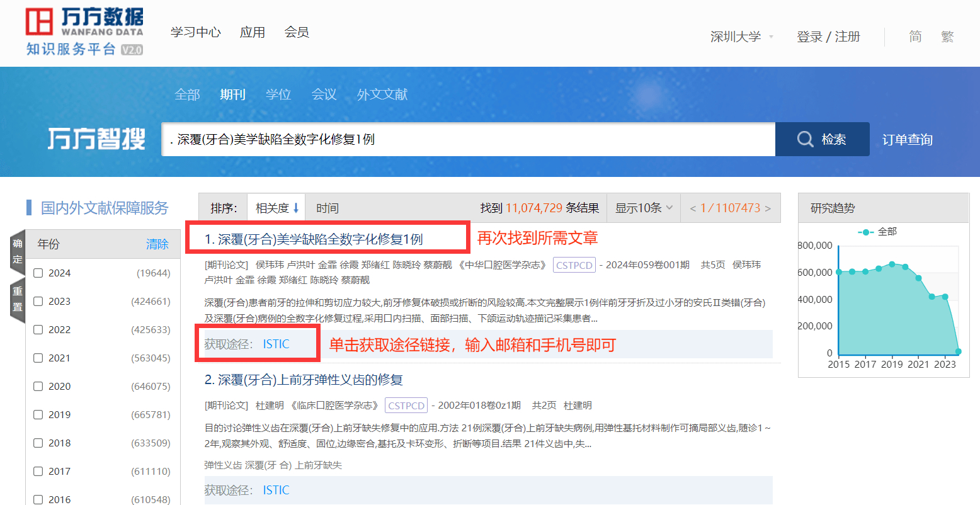
Task: Click issue 2024年059卷001期 link
Action: (x=647, y=265)
